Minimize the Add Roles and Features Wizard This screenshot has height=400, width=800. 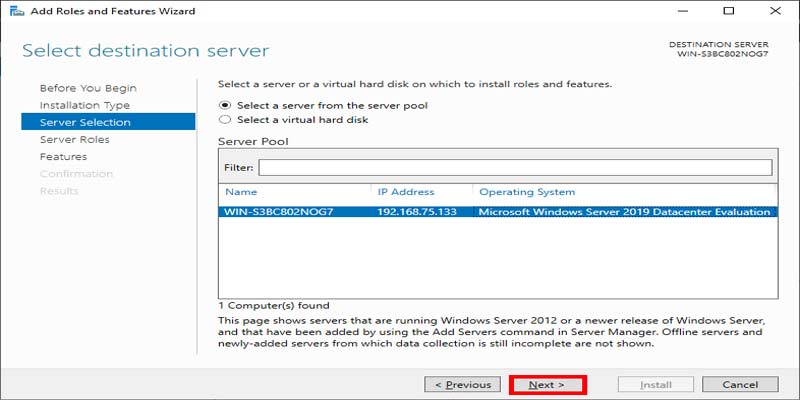coord(685,11)
